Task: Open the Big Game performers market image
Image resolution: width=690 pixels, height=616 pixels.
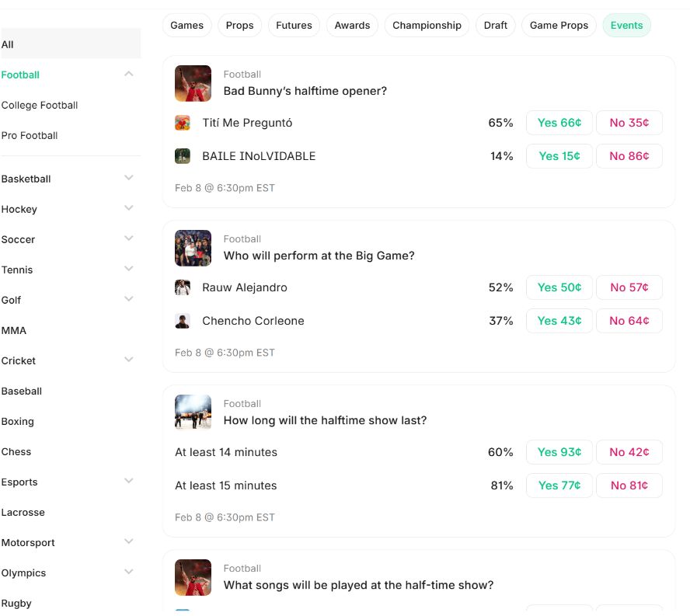Action: tap(193, 248)
